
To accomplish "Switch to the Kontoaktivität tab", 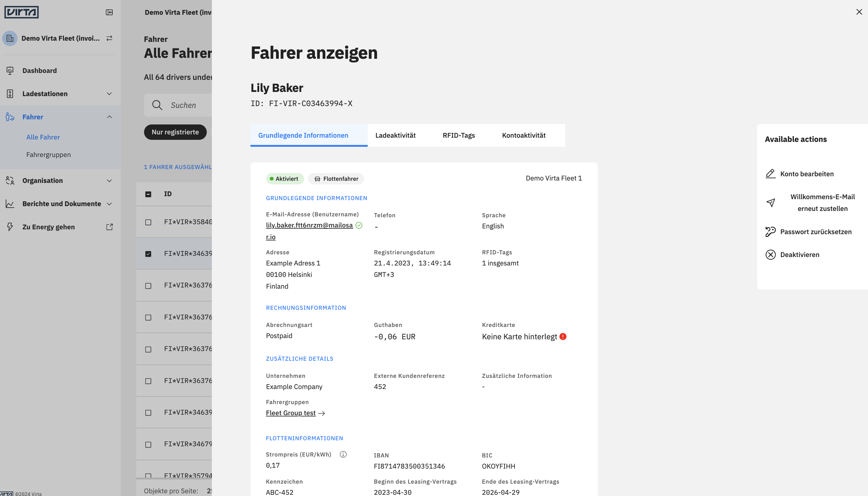I will pyautogui.click(x=524, y=135).
